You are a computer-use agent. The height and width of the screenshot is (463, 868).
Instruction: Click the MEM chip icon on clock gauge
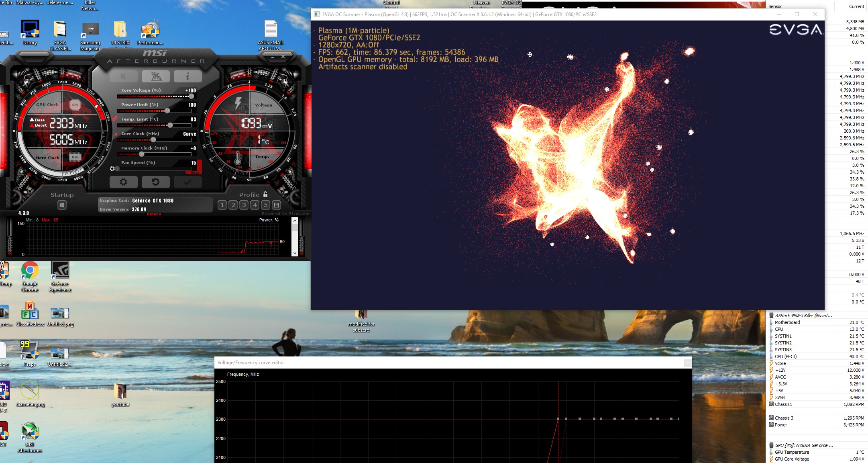click(75, 157)
